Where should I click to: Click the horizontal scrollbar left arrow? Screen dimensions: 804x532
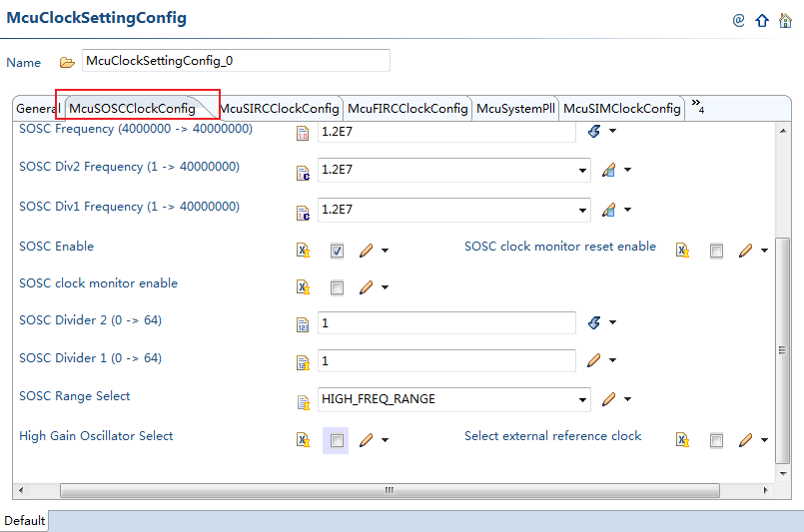21,490
